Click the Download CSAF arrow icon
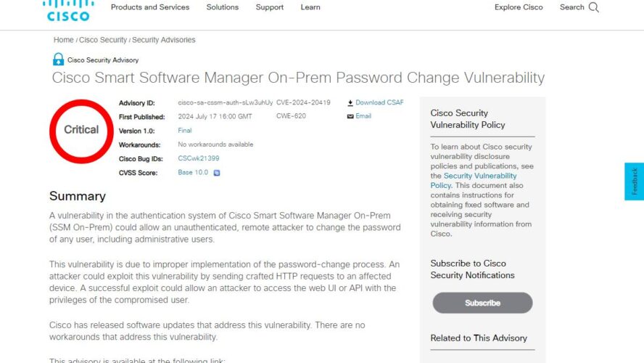Screen dimensions: 644x363 coord(350,103)
